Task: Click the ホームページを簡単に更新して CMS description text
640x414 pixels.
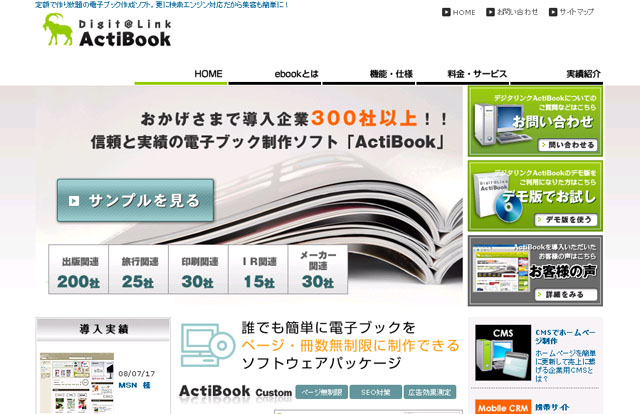Action: [566, 365]
